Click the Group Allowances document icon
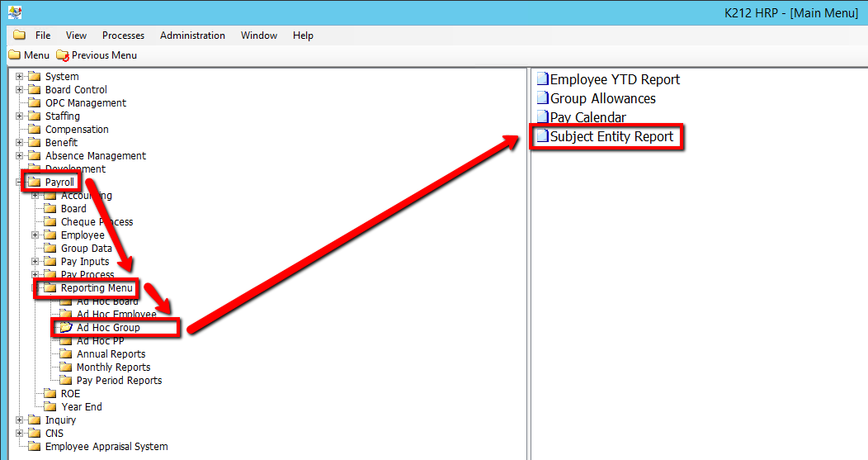 542,99
